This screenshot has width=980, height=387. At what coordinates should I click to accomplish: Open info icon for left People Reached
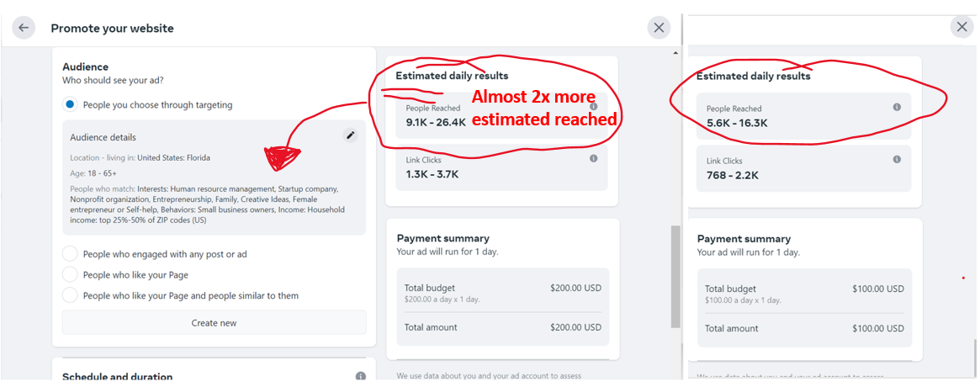pyautogui.click(x=593, y=106)
